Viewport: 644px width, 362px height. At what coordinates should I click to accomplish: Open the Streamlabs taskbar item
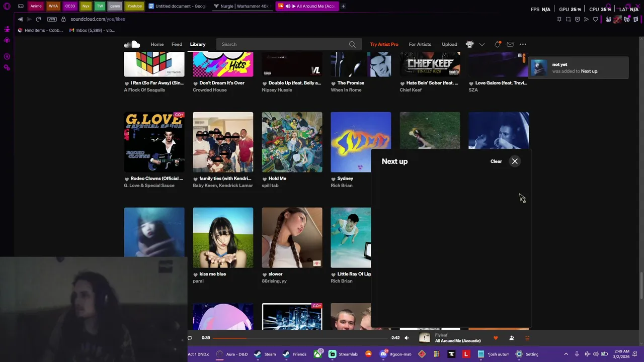343,354
